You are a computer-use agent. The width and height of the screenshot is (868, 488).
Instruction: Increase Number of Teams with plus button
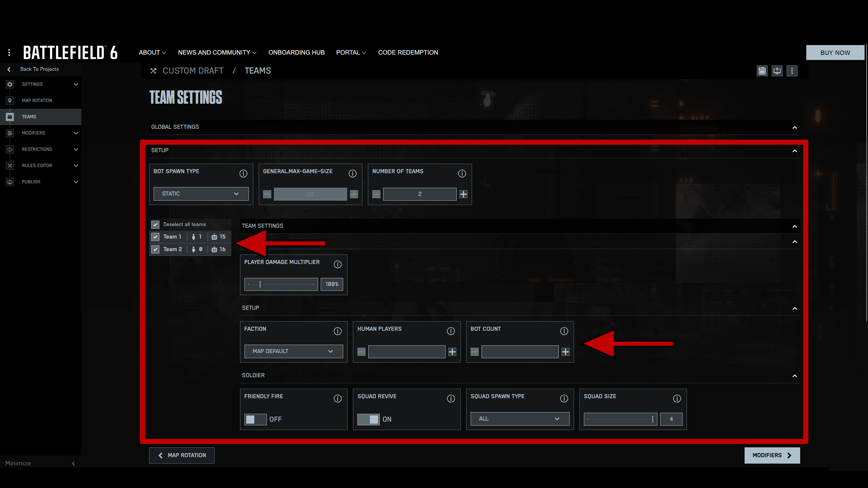coord(463,194)
